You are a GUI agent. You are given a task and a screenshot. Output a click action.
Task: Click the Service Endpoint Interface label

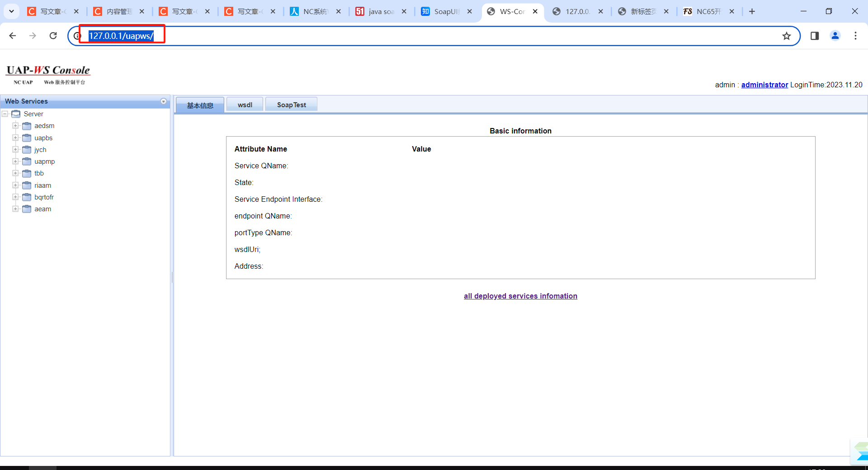[278, 199]
